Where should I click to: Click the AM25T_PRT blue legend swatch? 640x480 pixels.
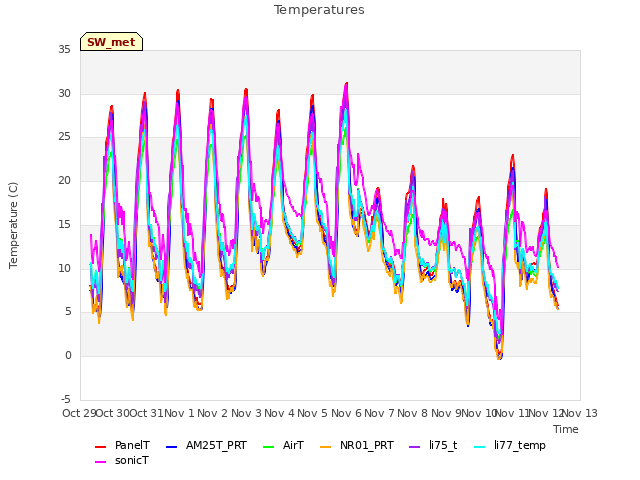tap(171, 447)
